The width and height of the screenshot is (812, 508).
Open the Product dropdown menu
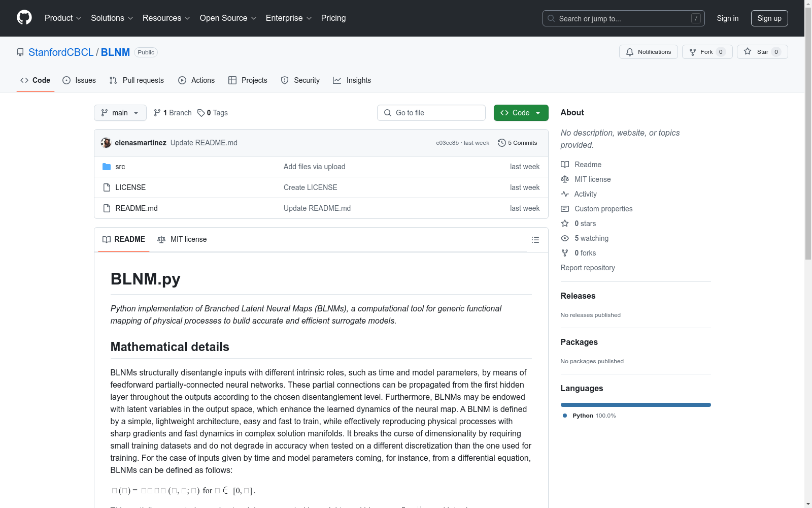pyautogui.click(x=63, y=18)
